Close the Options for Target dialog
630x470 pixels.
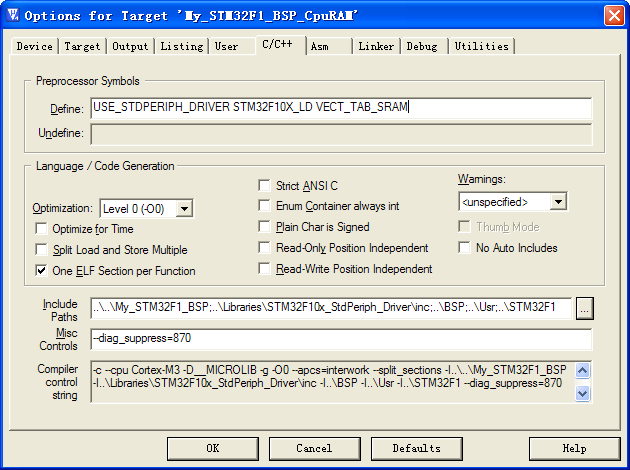[x=614, y=16]
